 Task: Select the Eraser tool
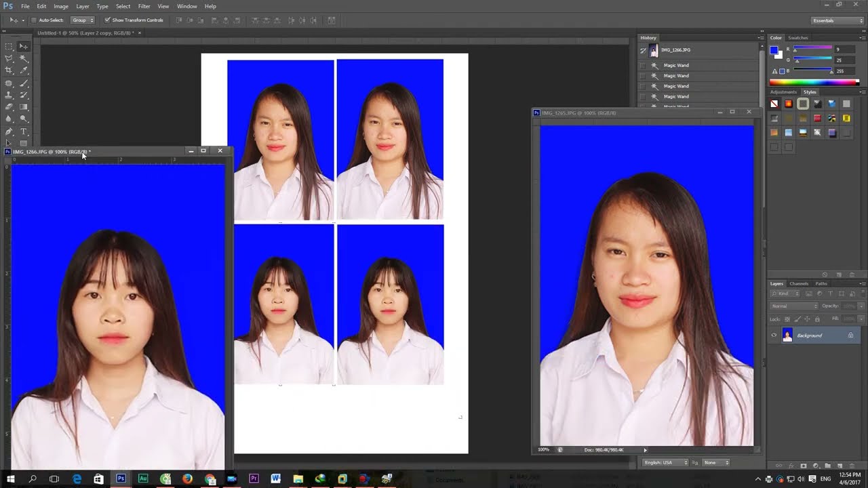pos(9,106)
